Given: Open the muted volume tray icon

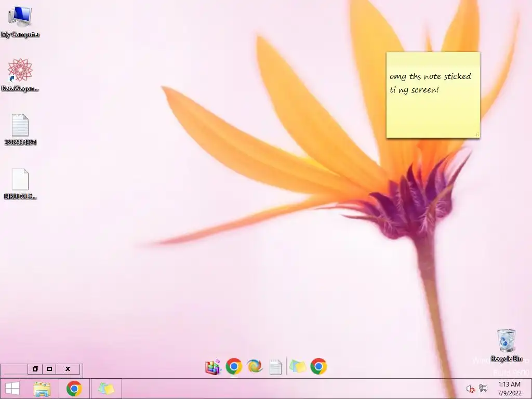Looking at the screenshot, I should coord(470,389).
